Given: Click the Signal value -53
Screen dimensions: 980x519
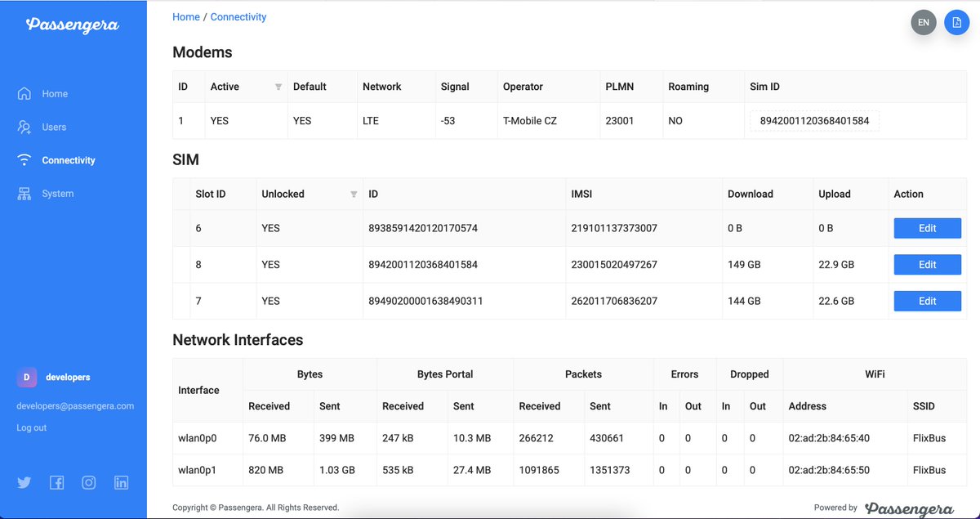Looking at the screenshot, I should 448,121.
